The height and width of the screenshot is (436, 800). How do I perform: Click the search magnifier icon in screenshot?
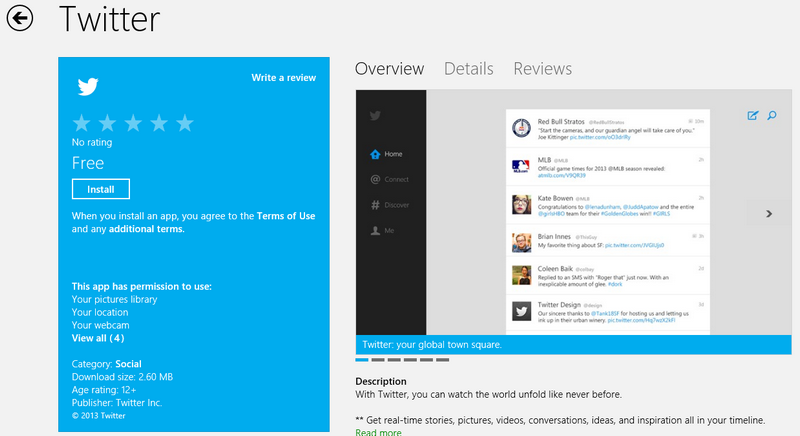[x=773, y=116]
